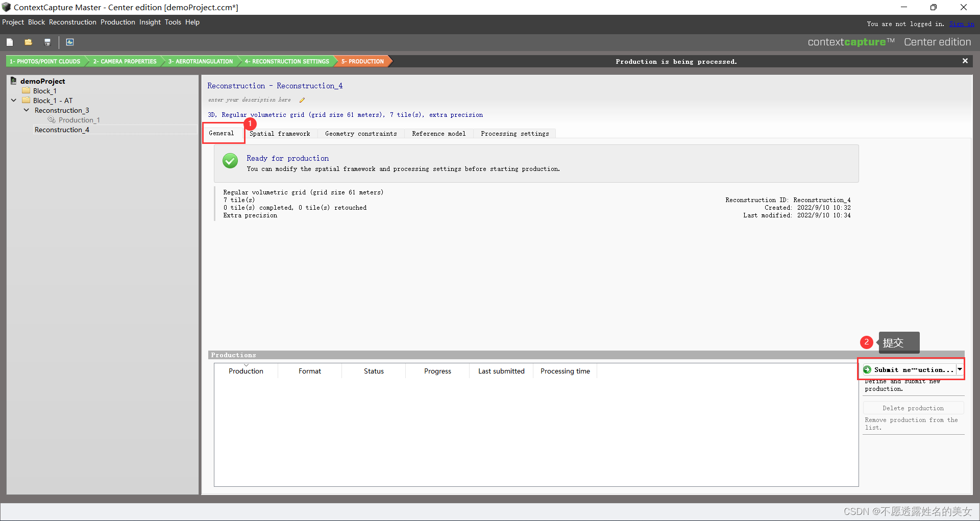Open the Project menu
Screen dimensions: 980x521
pyautogui.click(x=13, y=22)
